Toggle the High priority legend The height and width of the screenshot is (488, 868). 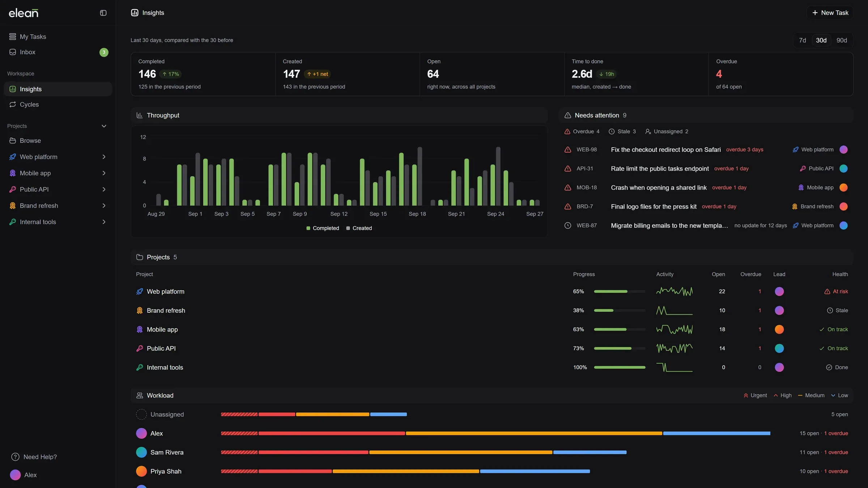782,395
